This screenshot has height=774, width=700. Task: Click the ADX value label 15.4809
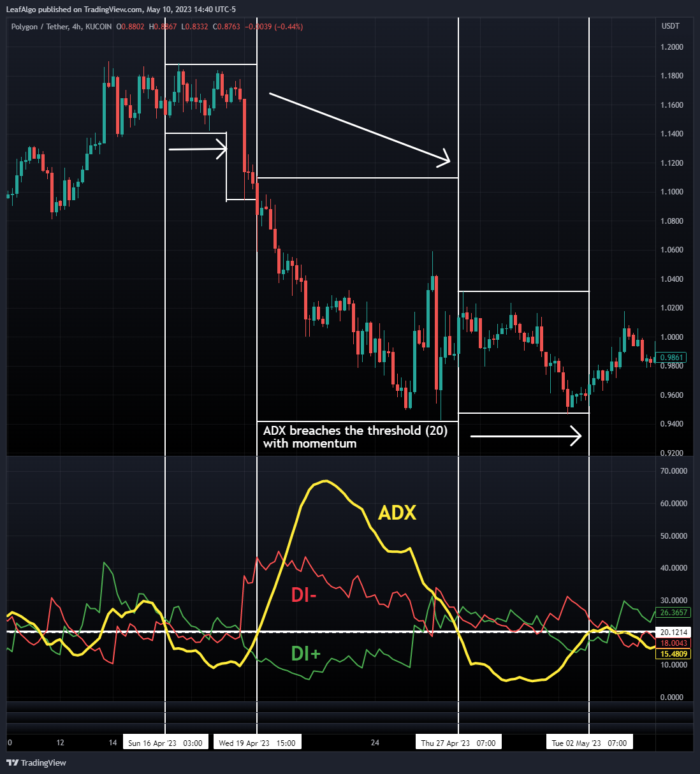pos(674,654)
